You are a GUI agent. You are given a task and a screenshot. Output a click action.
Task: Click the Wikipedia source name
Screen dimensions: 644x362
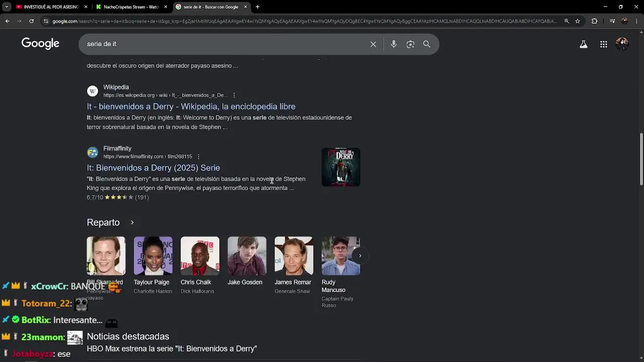click(116, 87)
